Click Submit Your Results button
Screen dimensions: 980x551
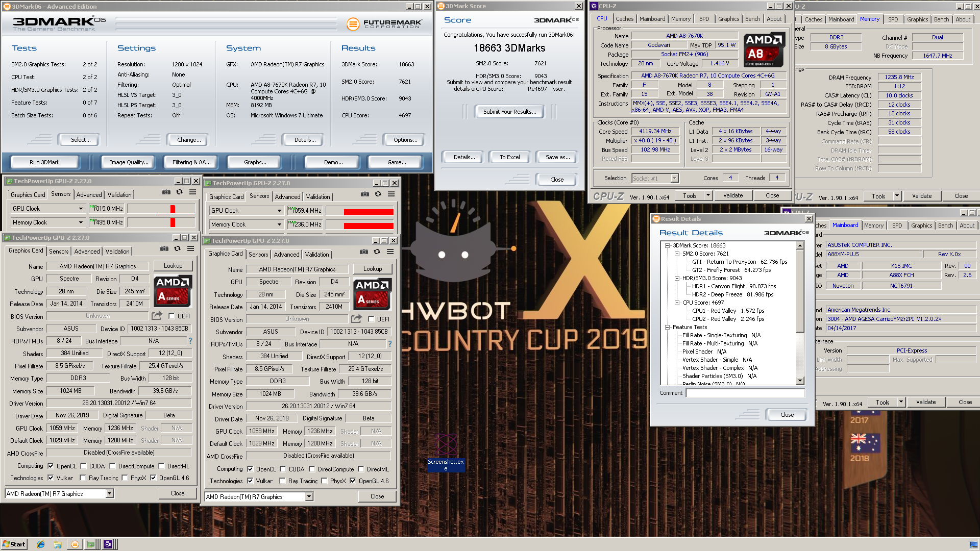[x=509, y=112]
